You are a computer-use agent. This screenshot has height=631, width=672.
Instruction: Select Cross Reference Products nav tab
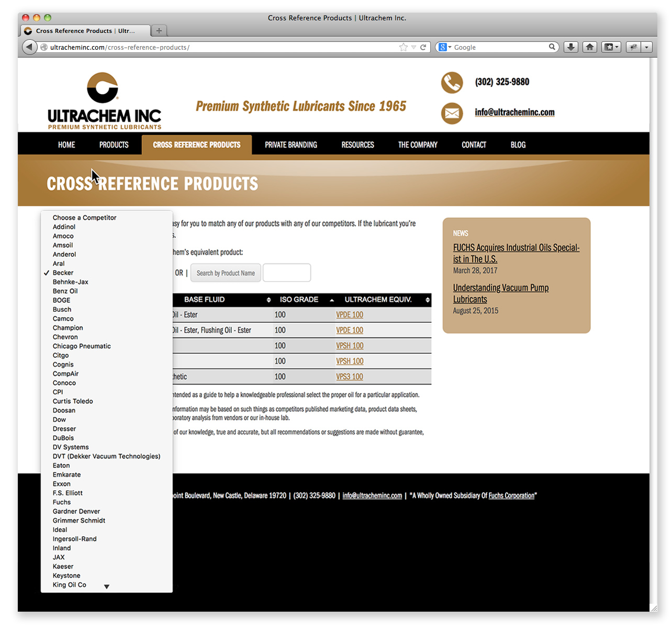197,145
